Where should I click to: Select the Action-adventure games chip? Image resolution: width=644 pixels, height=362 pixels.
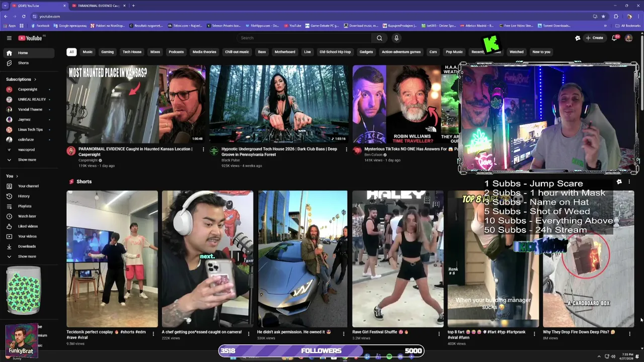click(x=401, y=52)
